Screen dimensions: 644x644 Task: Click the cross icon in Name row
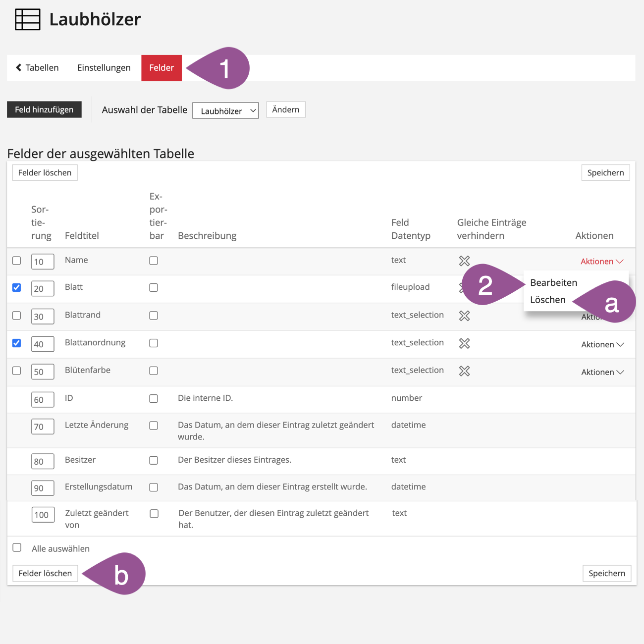[x=464, y=261]
